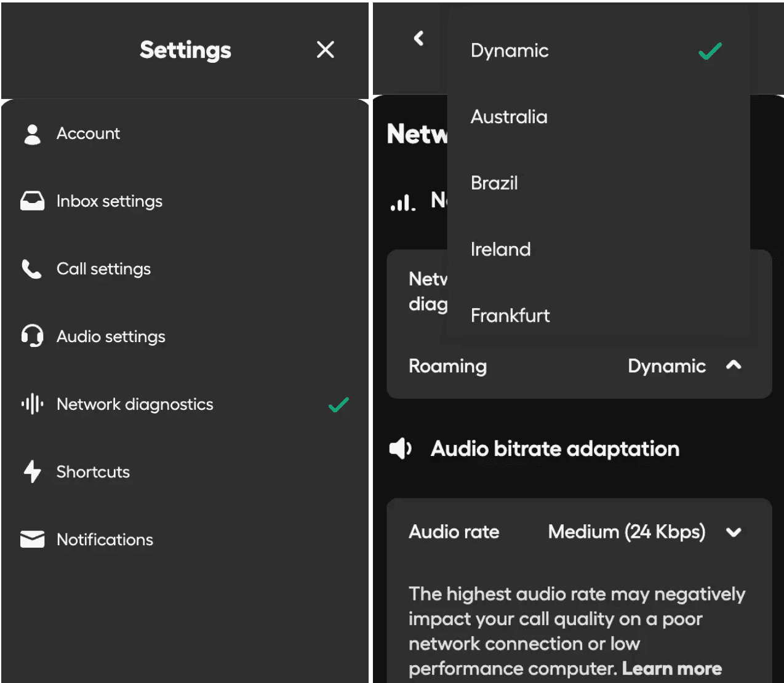Click the Audio bitrate speaker icon
The height and width of the screenshot is (683, 784).
tap(400, 449)
